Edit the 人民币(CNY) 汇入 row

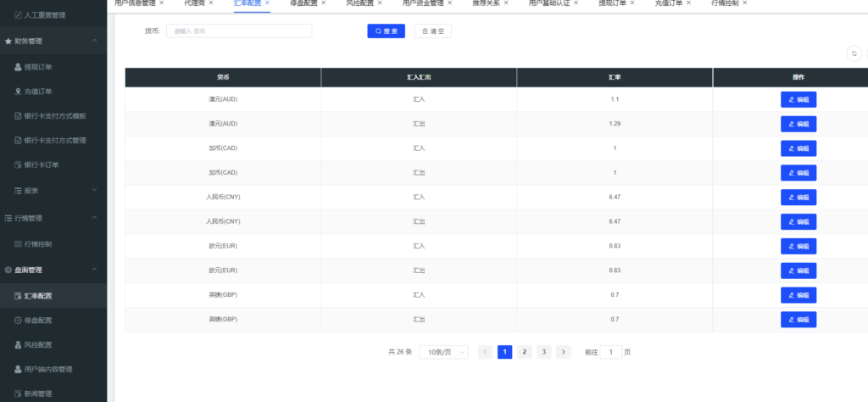[798, 197]
